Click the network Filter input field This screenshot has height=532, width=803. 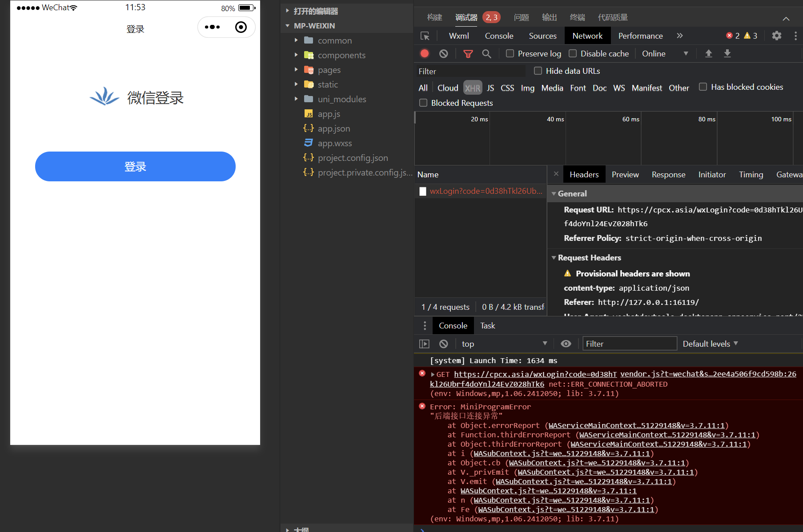tap(470, 71)
